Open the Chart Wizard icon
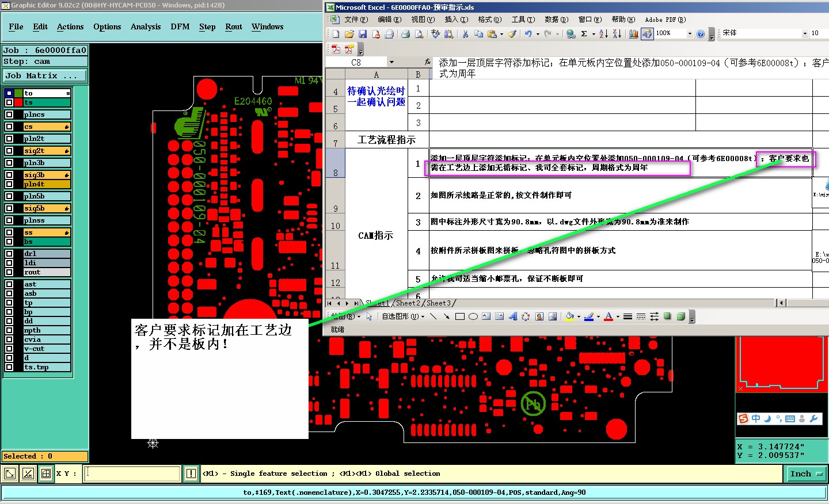This screenshot has height=504, width=829. [634, 34]
